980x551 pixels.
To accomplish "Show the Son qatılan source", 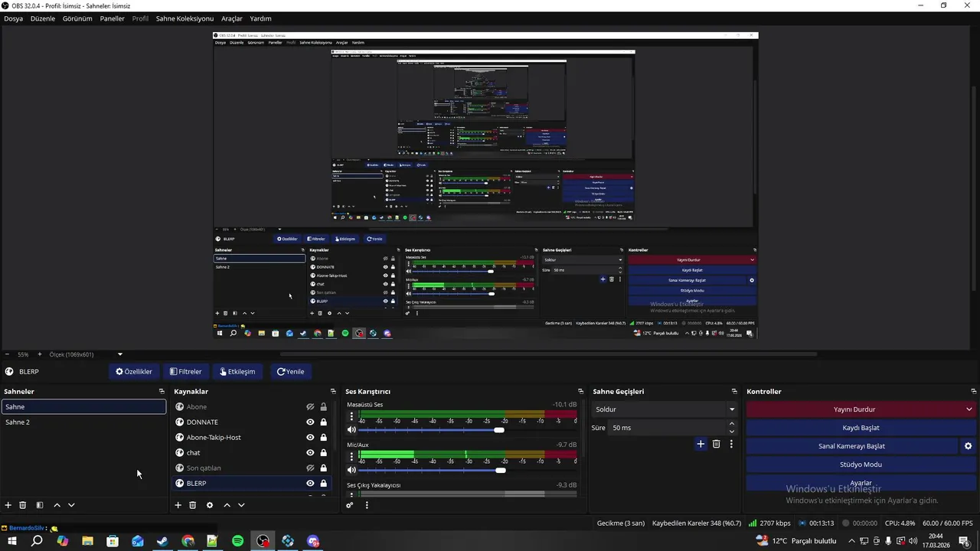I will 310,468.
